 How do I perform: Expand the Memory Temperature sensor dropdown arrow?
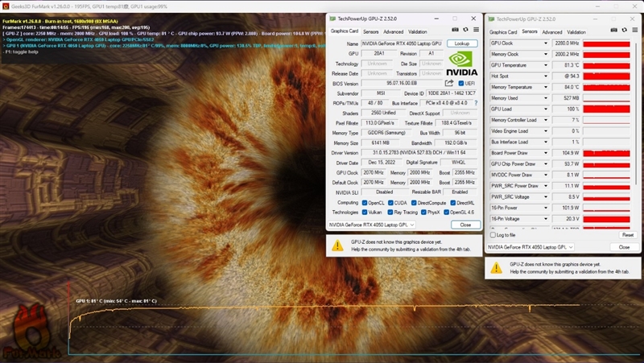(546, 87)
